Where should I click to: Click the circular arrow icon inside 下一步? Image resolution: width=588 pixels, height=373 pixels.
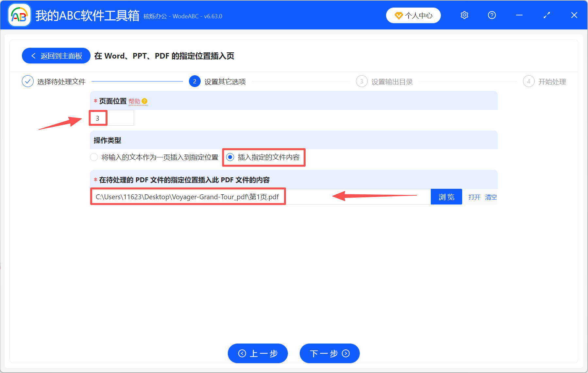click(345, 353)
